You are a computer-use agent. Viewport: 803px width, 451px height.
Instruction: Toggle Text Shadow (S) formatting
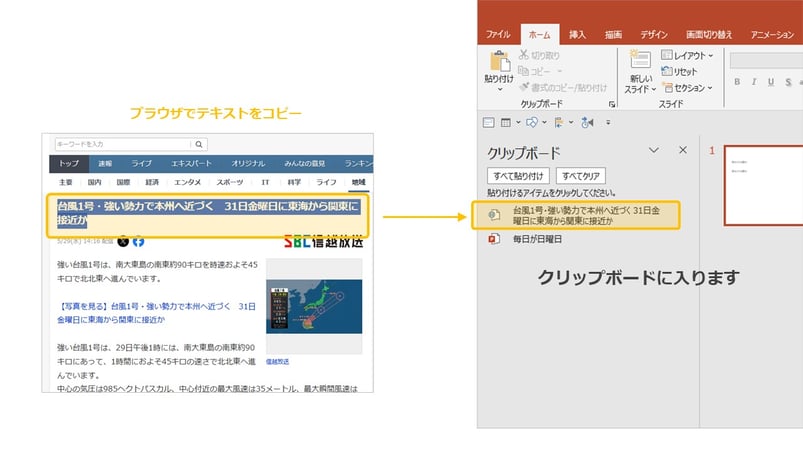point(788,82)
